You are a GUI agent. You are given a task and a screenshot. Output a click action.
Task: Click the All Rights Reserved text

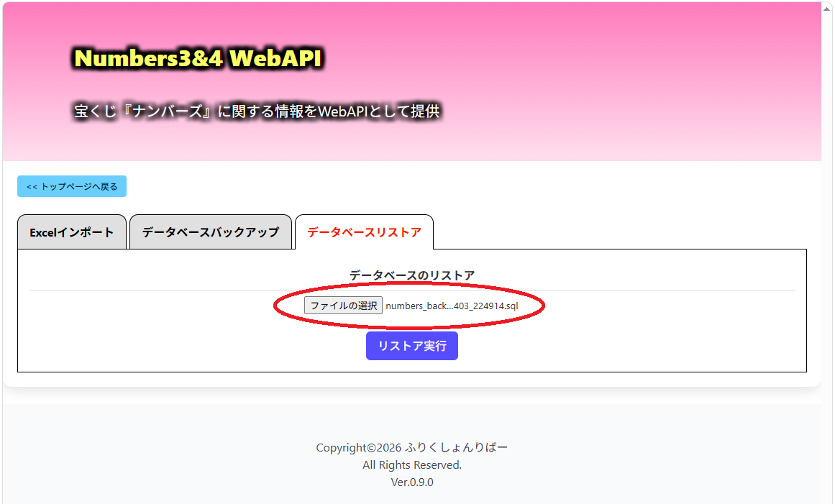pos(411,465)
